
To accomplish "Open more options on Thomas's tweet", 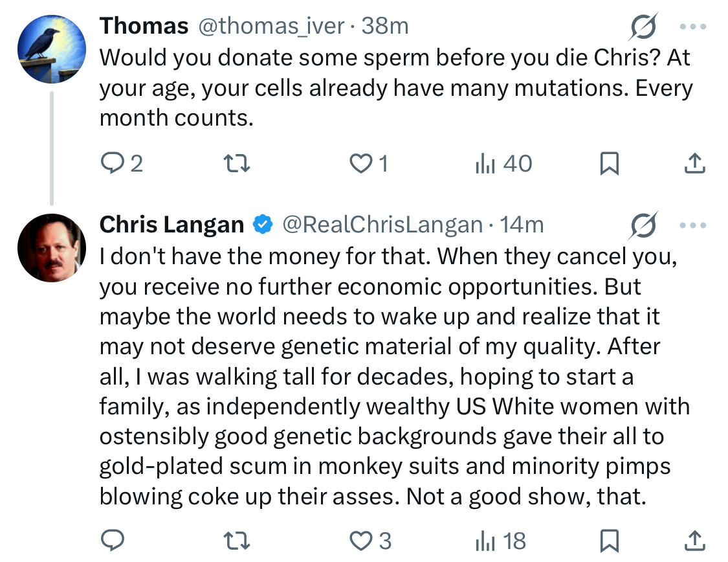I will tap(692, 27).
